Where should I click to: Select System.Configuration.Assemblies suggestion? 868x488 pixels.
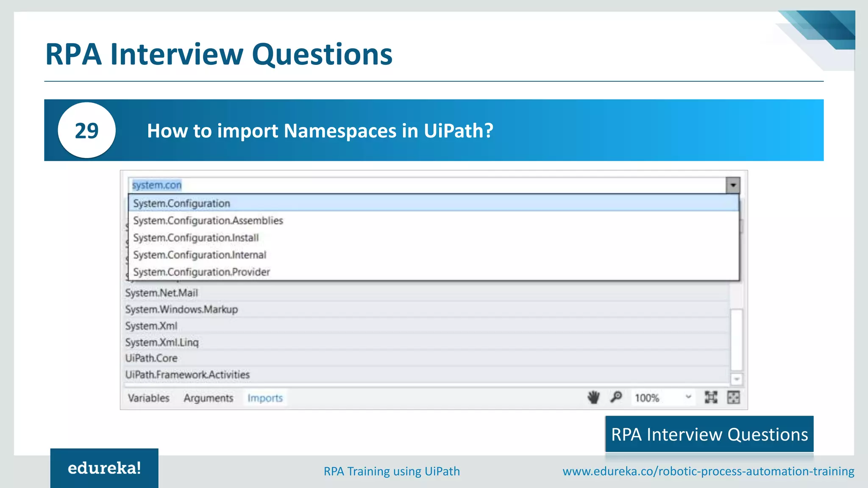point(434,221)
